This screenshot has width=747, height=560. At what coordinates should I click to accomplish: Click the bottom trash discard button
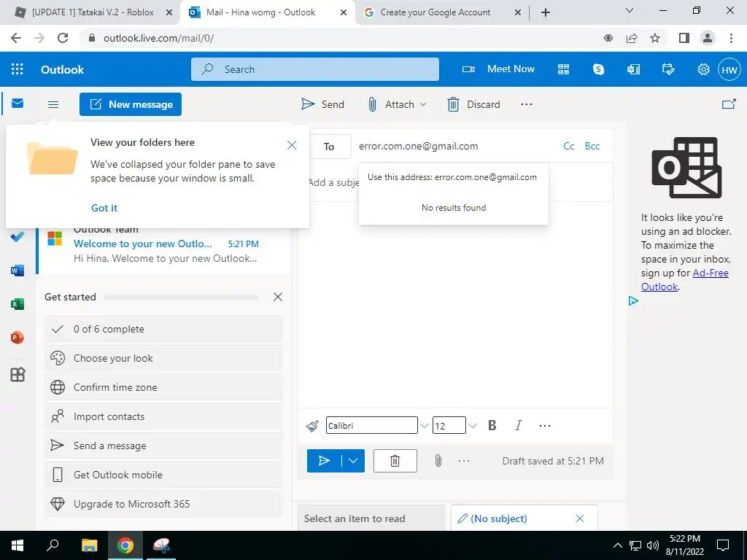pyautogui.click(x=395, y=461)
